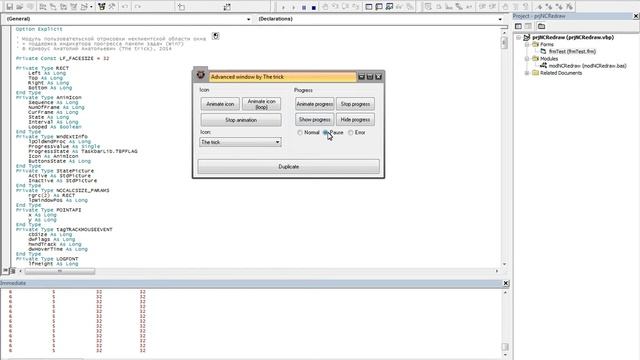This screenshot has height=360, width=640.
Task: Click the Immediate window scroll-down arrow
Action: point(505,355)
